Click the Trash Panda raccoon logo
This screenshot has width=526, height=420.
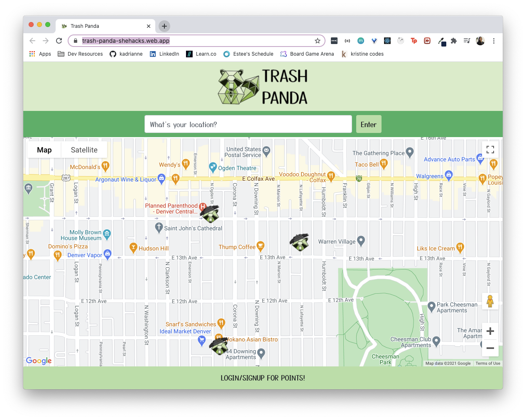point(239,86)
